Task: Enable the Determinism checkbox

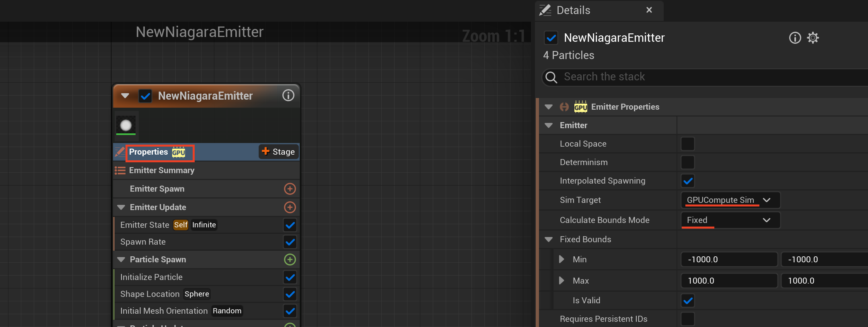Action: pyautogui.click(x=688, y=162)
